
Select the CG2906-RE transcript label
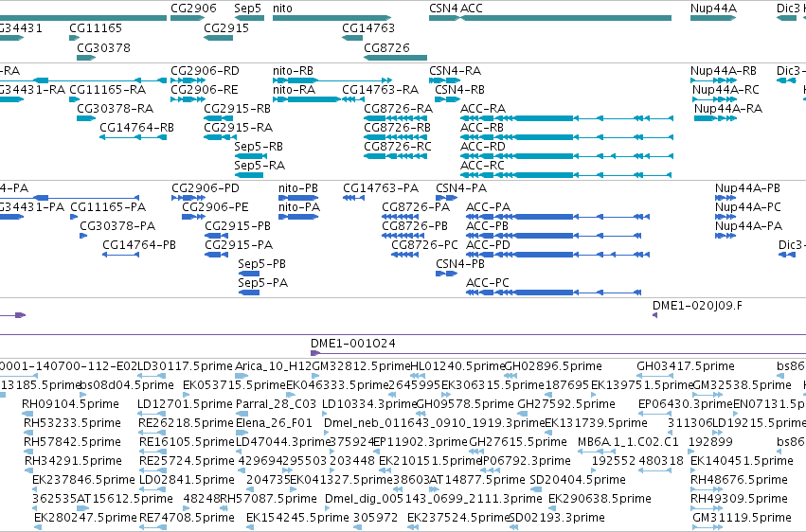click(205, 89)
